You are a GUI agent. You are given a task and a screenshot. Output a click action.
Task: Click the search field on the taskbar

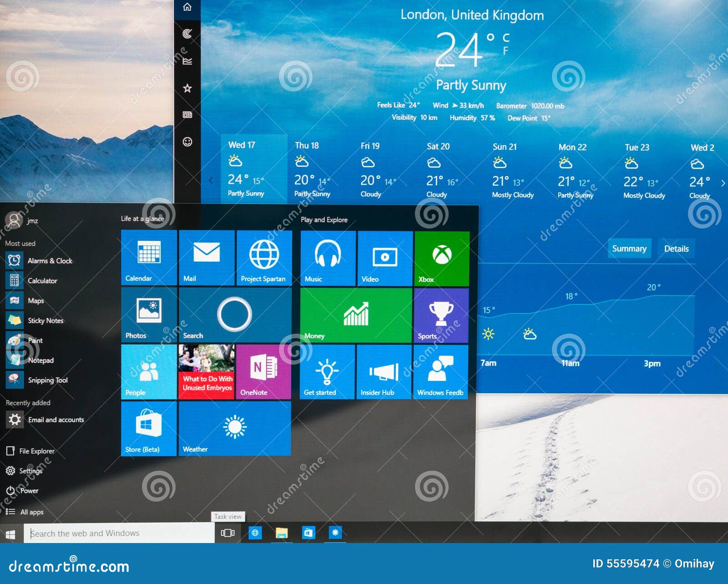click(x=114, y=533)
